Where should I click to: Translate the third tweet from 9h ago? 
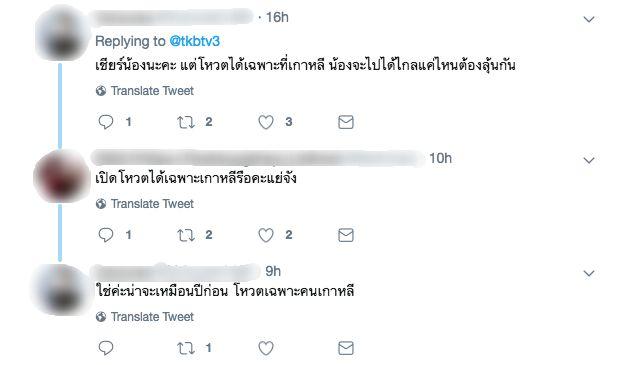click(152, 317)
